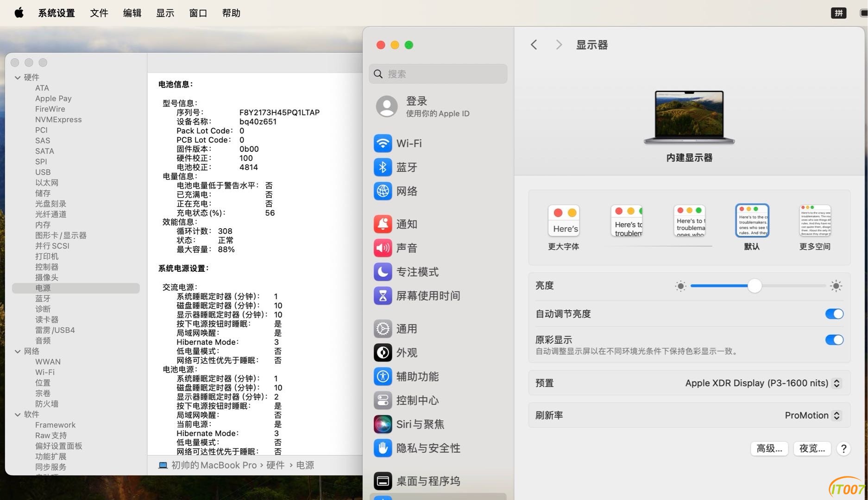Screen dimensions: 868x500
Task: Select Framework under 软件 tree
Action: click(x=55, y=425)
